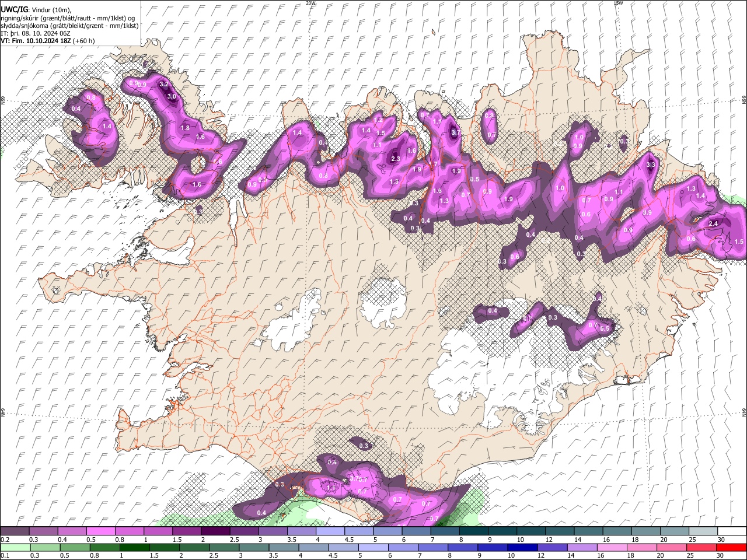Pick the dark green lower swatch starting at 1
The image size is (747, 560).
coord(135,547)
